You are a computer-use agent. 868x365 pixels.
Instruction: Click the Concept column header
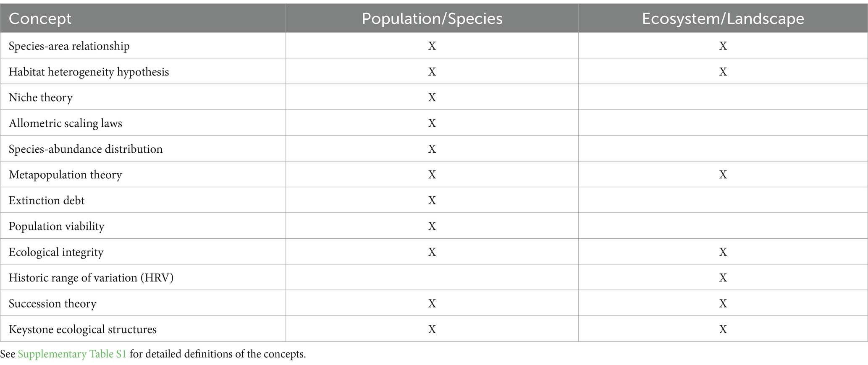(40, 19)
